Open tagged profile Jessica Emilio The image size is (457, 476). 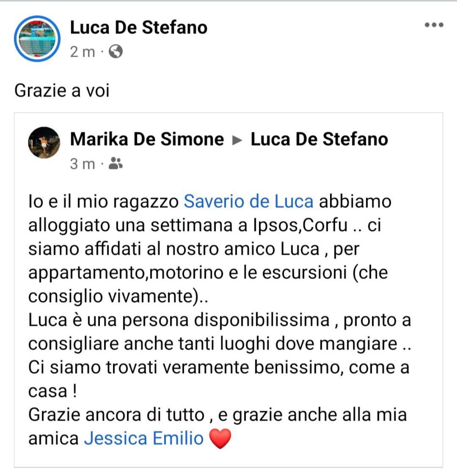coord(144,438)
